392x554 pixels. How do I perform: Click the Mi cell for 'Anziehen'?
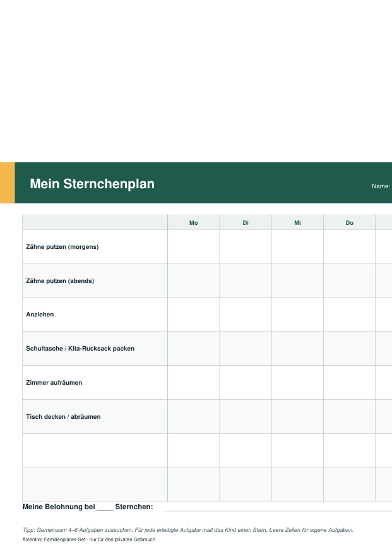297,315
